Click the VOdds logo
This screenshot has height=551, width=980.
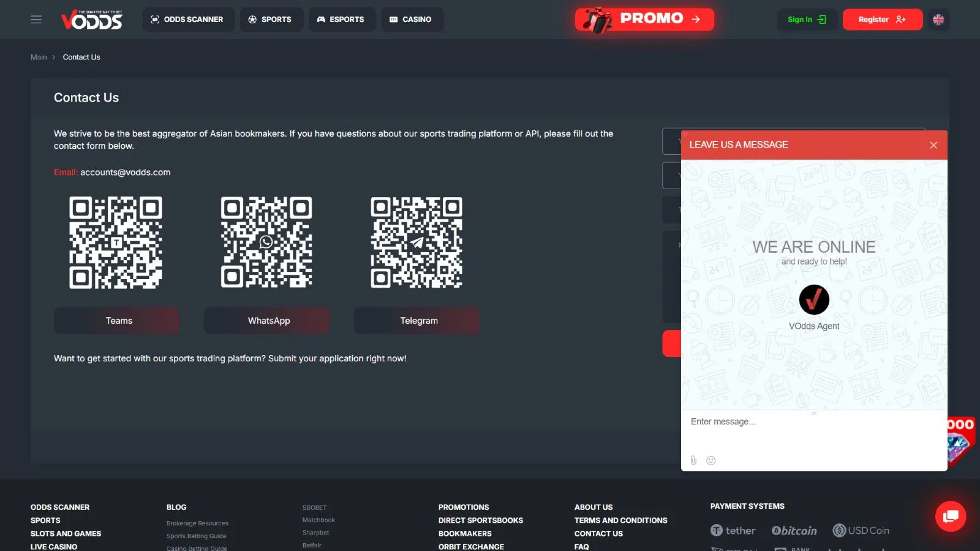(x=91, y=20)
